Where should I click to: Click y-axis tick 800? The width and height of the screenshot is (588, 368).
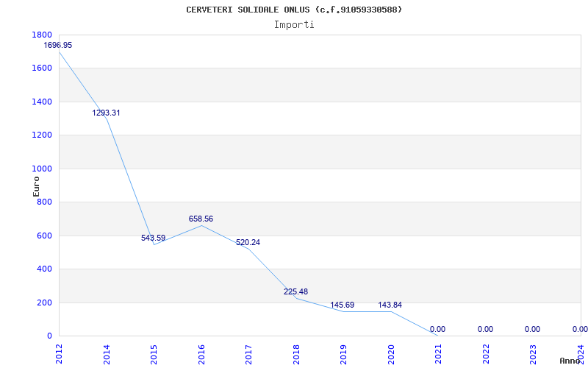click(x=44, y=202)
